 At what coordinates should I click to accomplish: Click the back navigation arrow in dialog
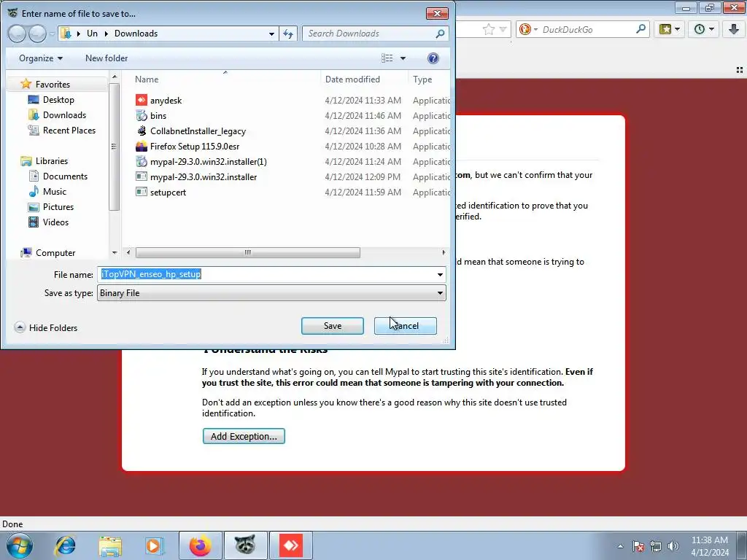[x=18, y=34]
